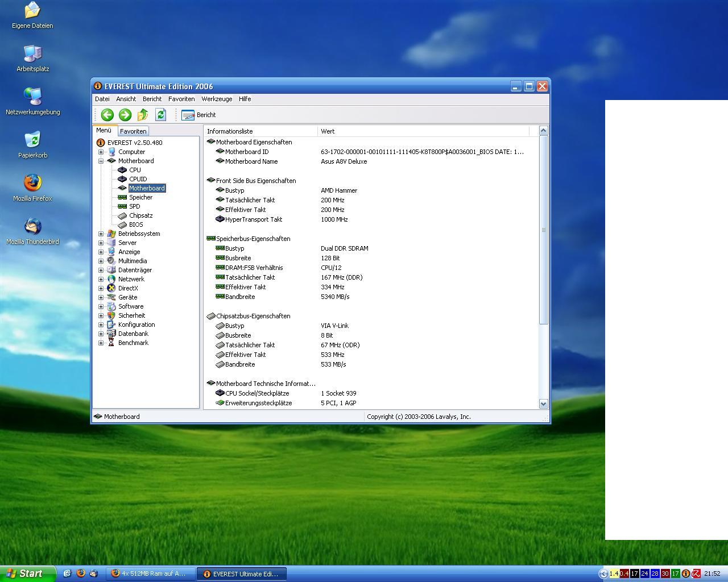Click the Software tree icon
728x582 pixels.
point(111,306)
